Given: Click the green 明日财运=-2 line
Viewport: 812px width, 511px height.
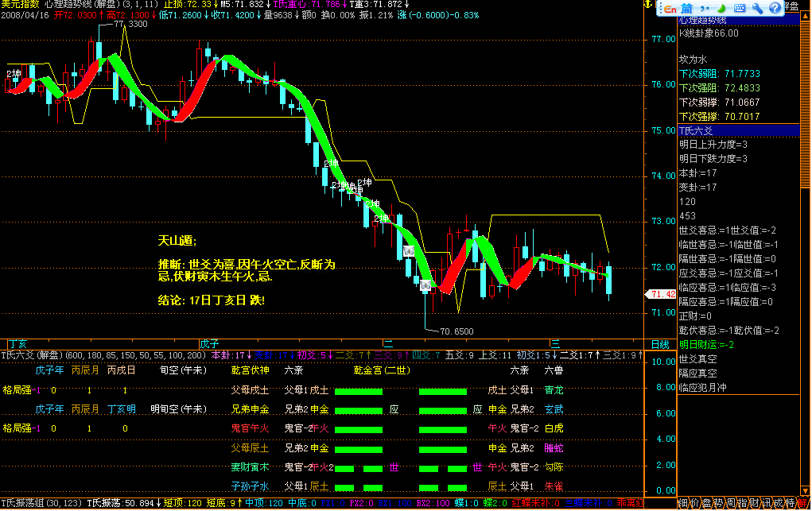Looking at the screenshot, I should point(706,344).
